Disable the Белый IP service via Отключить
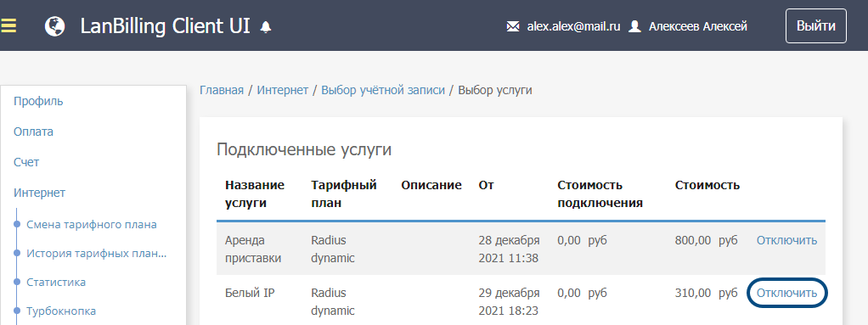Viewport: 868px width, 325px height. click(786, 293)
